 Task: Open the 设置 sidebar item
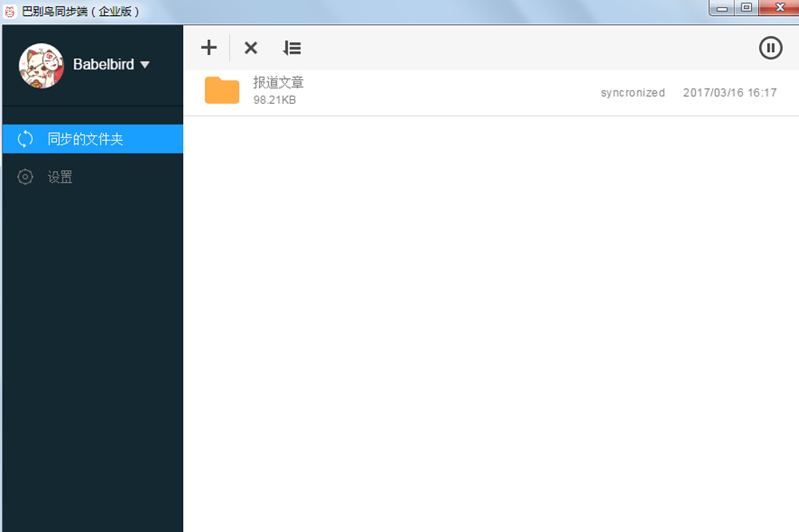click(x=60, y=177)
